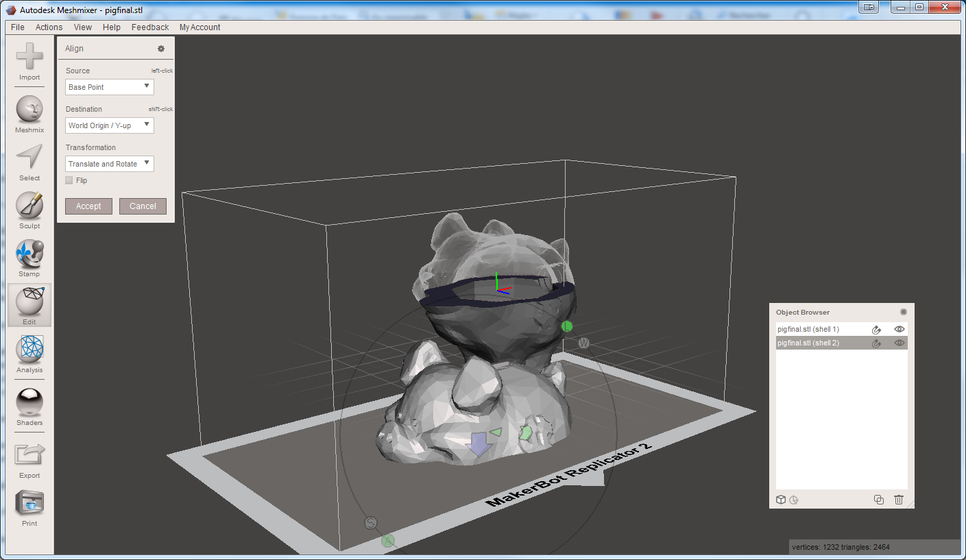Viewport: 966px width, 560px height.
Task: Launch the Analysis tools
Action: point(29,354)
